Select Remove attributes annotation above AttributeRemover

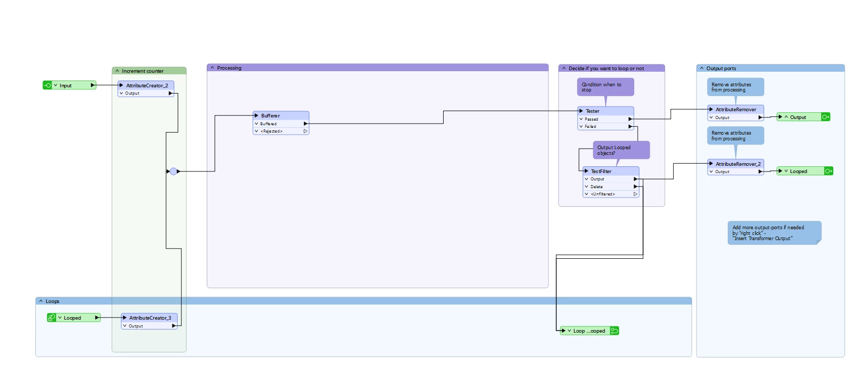[735, 87]
